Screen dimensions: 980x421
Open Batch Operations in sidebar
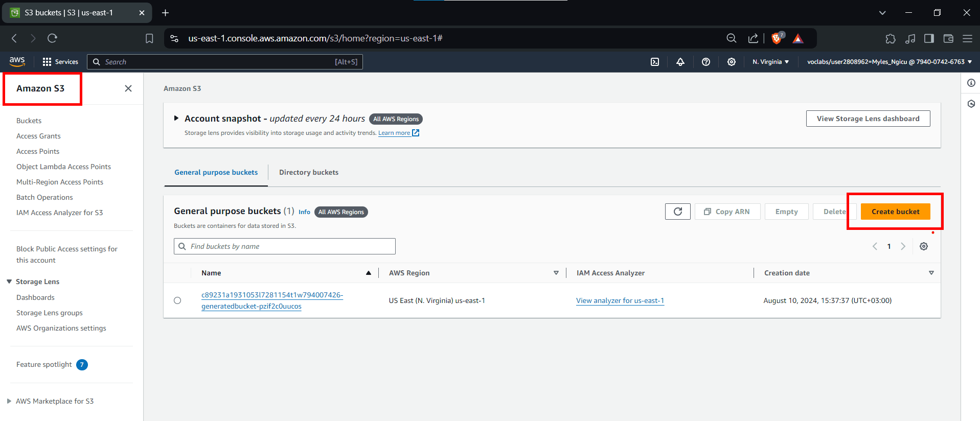[44, 197]
